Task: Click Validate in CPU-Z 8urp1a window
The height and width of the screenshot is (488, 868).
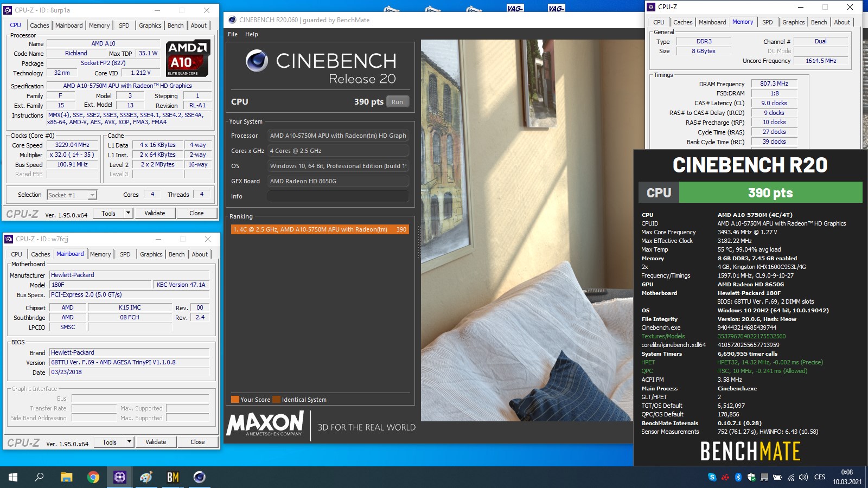Action: pos(155,213)
